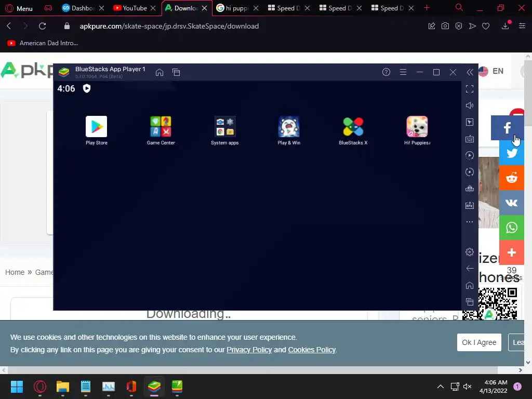Image resolution: width=532 pixels, height=399 pixels.
Task: Toggle BlueStacks fullscreen mode
Action: pyautogui.click(x=470, y=89)
